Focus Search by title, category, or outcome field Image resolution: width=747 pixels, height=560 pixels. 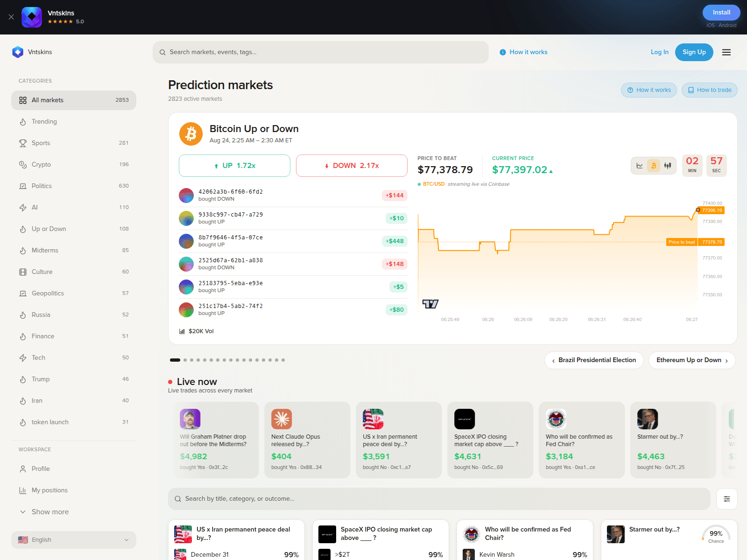pos(439,499)
